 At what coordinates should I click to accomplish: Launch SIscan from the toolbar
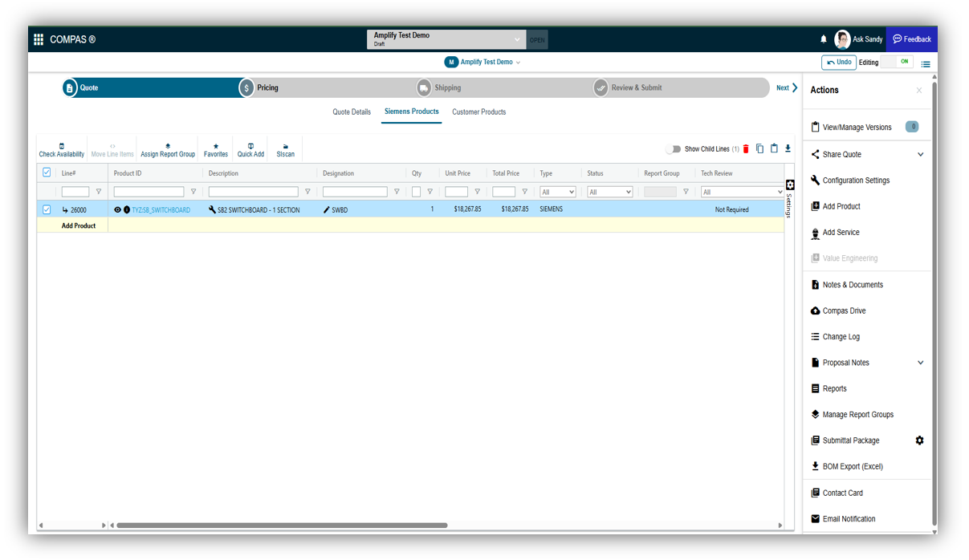tap(286, 150)
